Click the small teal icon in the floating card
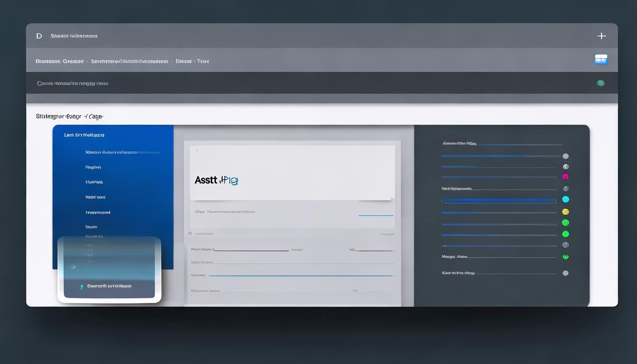The height and width of the screenshot is (364, 637). (82, 286)
